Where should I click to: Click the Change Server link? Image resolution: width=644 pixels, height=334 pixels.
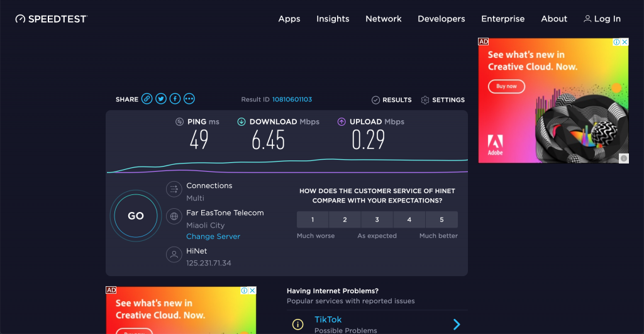(213, 237)
